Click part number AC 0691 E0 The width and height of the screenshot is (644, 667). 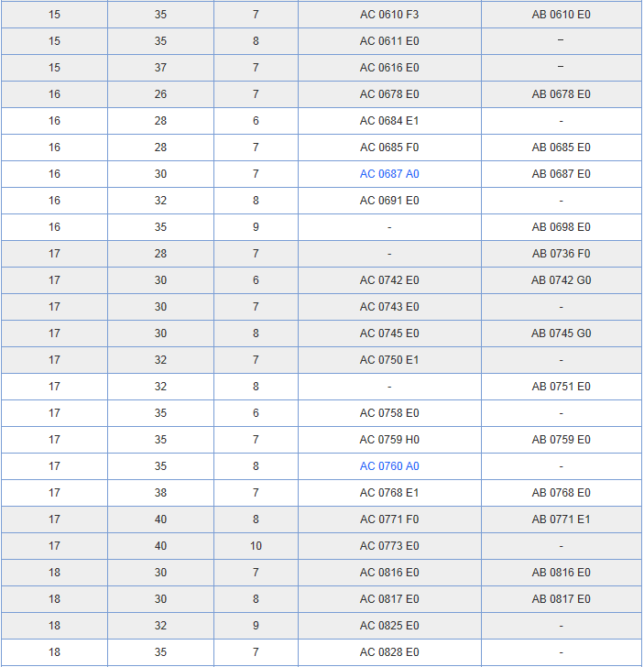pos(389,201)
